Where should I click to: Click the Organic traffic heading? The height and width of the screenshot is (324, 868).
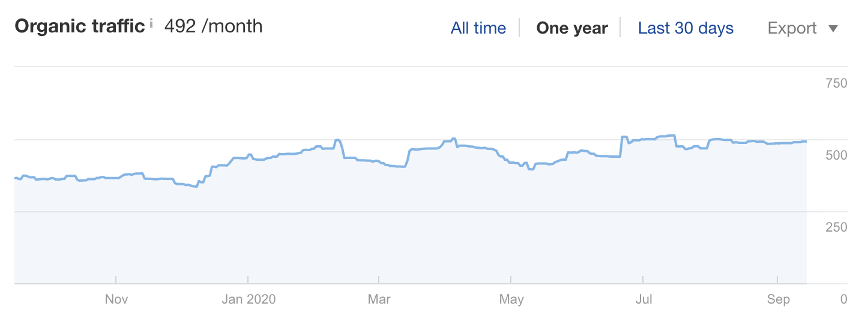tap(80, 26)
